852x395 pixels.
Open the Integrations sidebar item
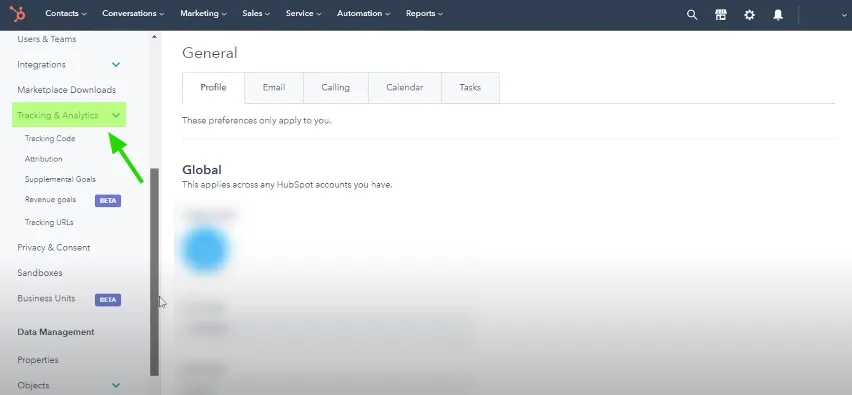click(x=41, y=65)
